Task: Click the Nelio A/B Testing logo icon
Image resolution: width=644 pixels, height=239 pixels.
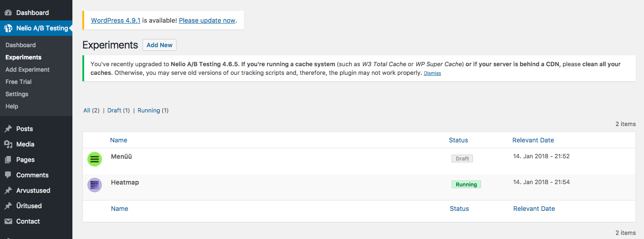Action: [x=8, y=28]
